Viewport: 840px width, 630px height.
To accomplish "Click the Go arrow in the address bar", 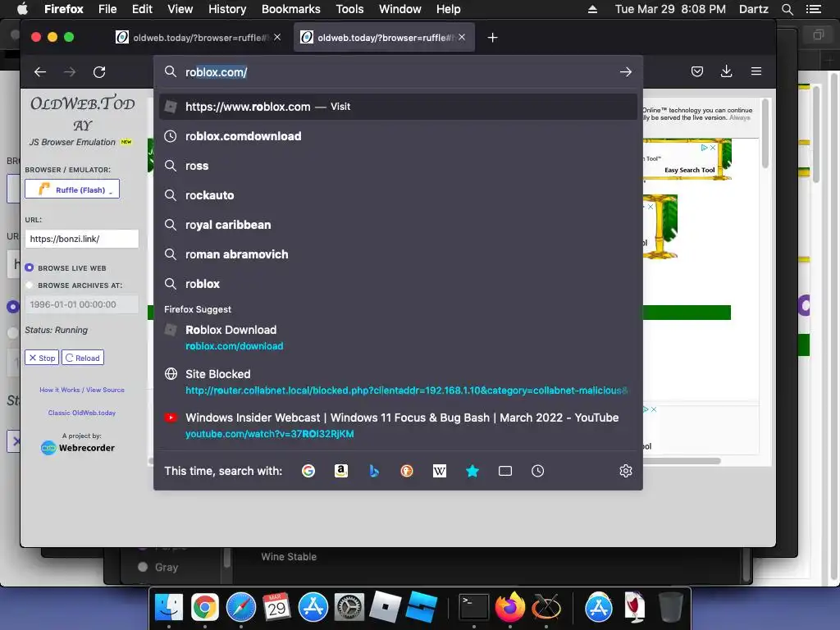I will coord(626,72).
